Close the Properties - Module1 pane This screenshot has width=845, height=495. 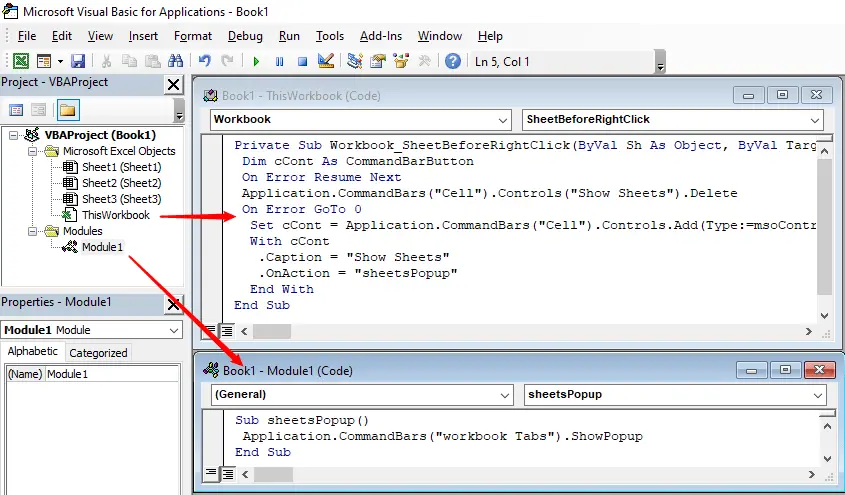coord(174,305)
